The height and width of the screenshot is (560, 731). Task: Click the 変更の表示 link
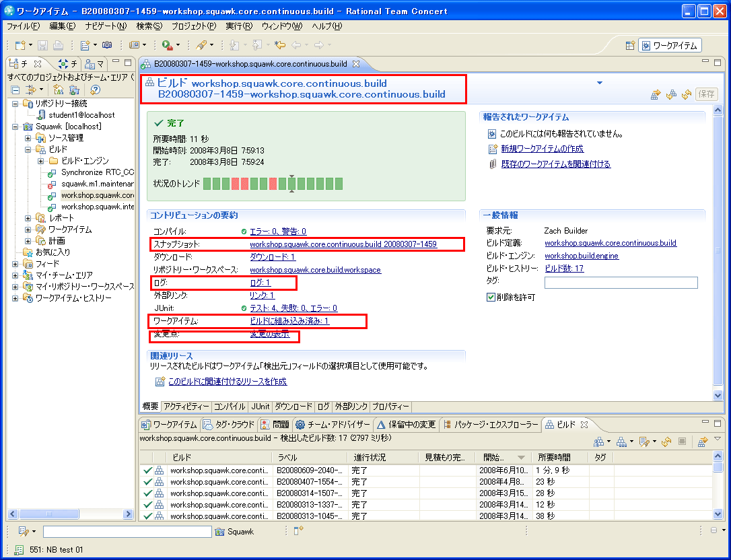point(269,334)
